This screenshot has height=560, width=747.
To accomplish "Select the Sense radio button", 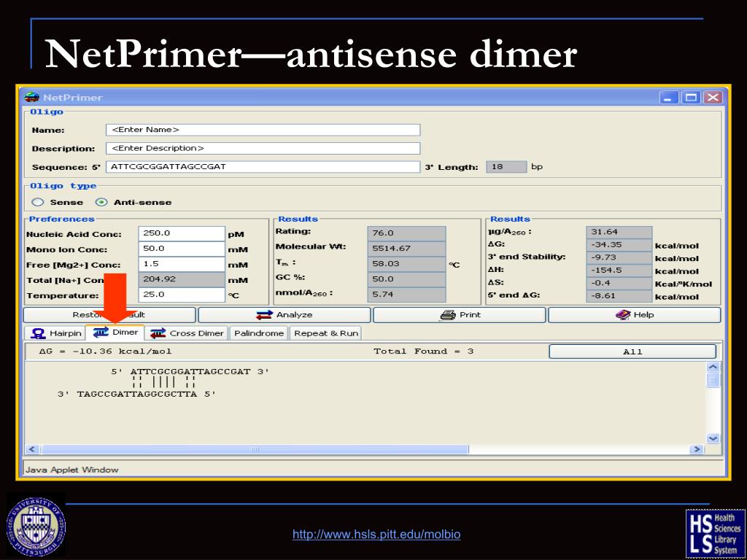I will point(38,203).
